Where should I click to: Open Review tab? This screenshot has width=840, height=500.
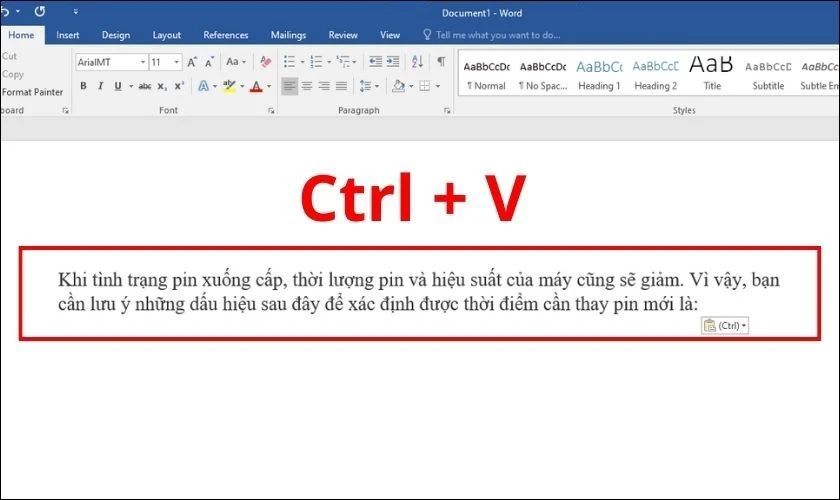(343, 35)
